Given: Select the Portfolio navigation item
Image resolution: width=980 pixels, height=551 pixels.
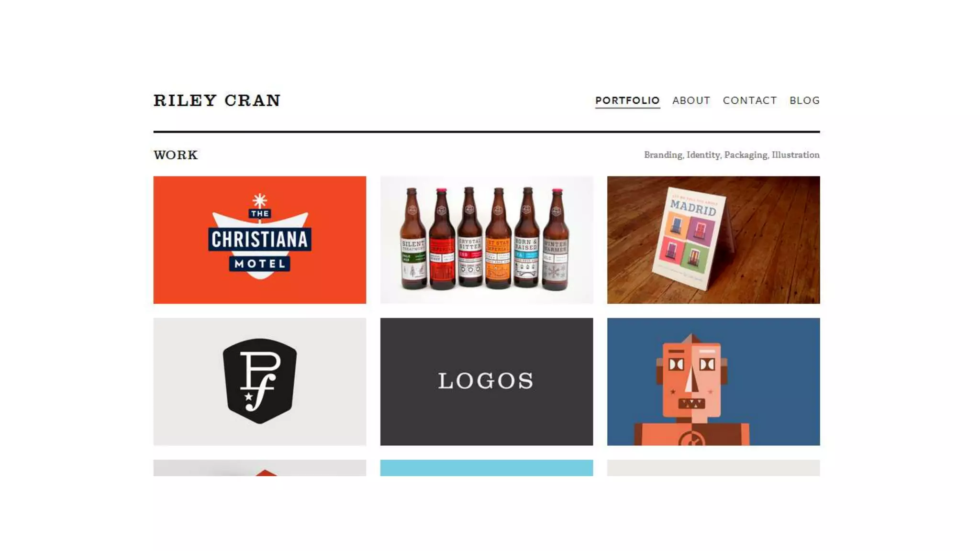Looking at the screenshot, I should [627, 100].
